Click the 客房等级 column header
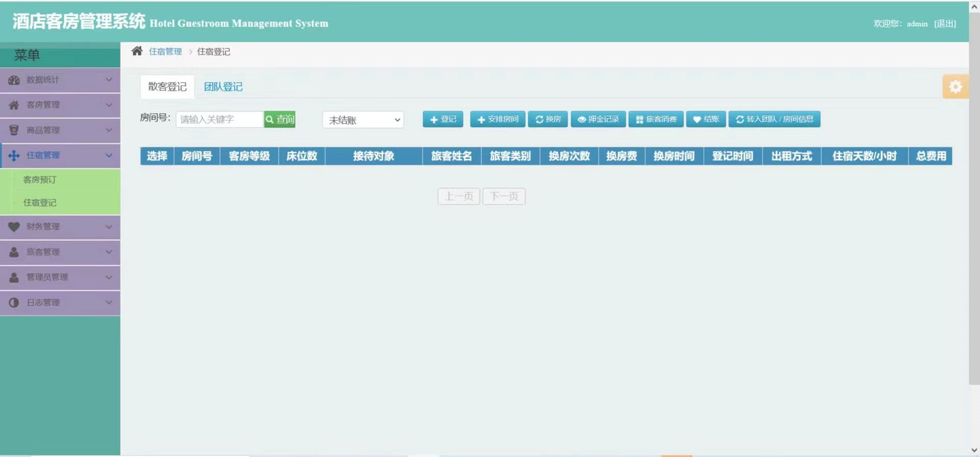 pyautogui.click(x=249, y=156)
